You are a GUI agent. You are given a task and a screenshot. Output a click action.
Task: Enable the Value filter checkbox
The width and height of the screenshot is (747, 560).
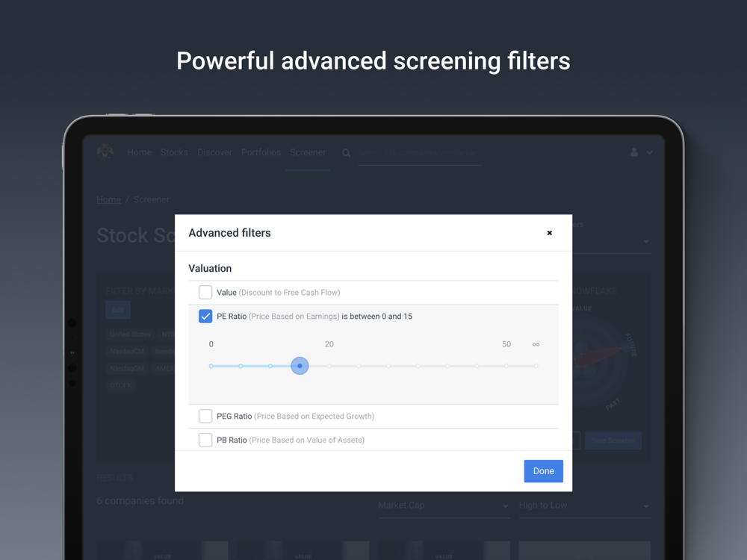(x=205, y=293)
